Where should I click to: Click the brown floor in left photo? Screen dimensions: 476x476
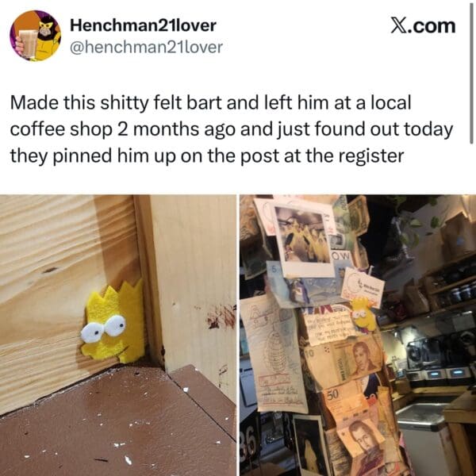coord(118,422)
